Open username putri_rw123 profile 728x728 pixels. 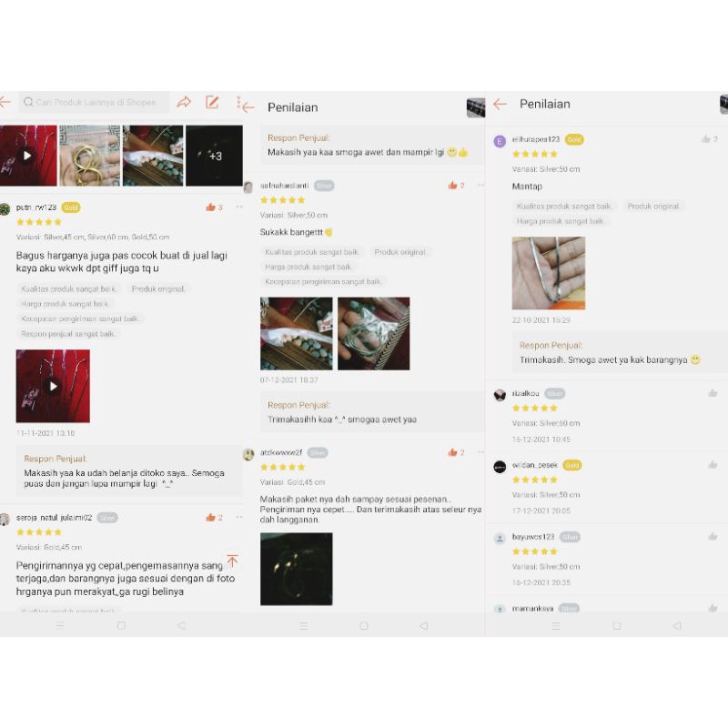point(36,207)
